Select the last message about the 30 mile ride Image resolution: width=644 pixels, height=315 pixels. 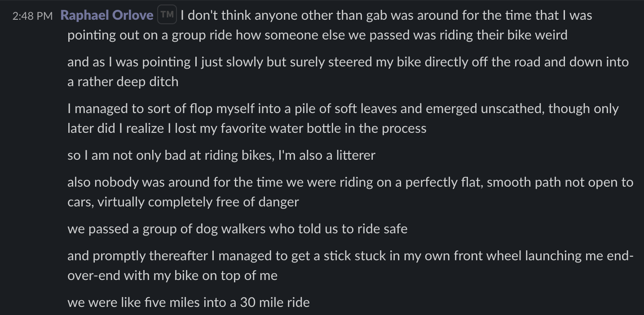[x=188, y=302]
